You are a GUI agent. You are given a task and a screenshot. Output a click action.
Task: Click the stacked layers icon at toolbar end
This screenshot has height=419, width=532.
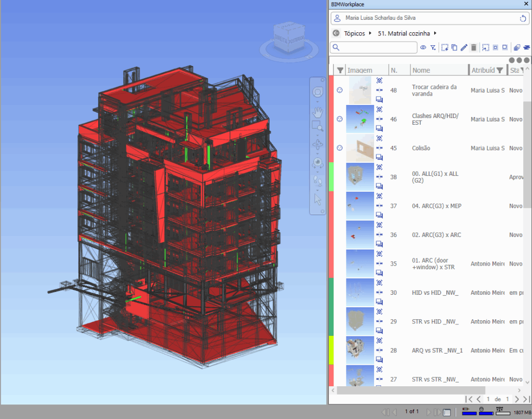click(527, 47)
